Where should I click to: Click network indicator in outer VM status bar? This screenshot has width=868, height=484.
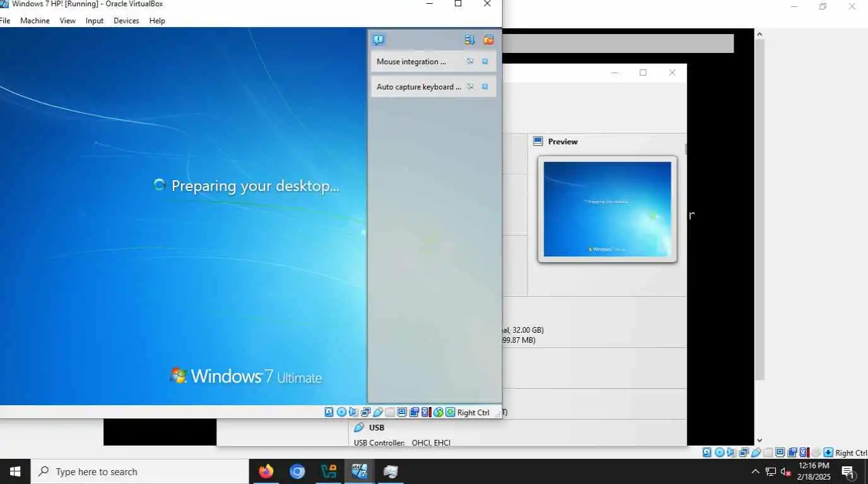coord(744,452)
